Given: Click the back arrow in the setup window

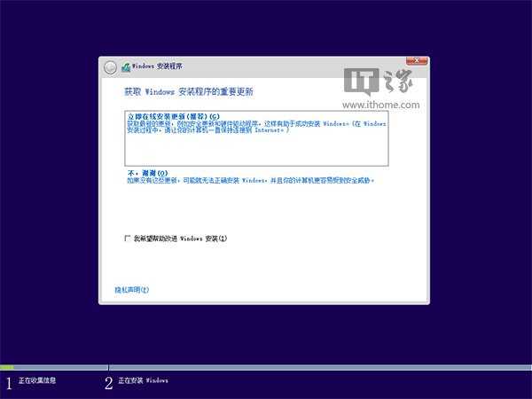Looking at the screenshot, I should (x=110, y=67).
